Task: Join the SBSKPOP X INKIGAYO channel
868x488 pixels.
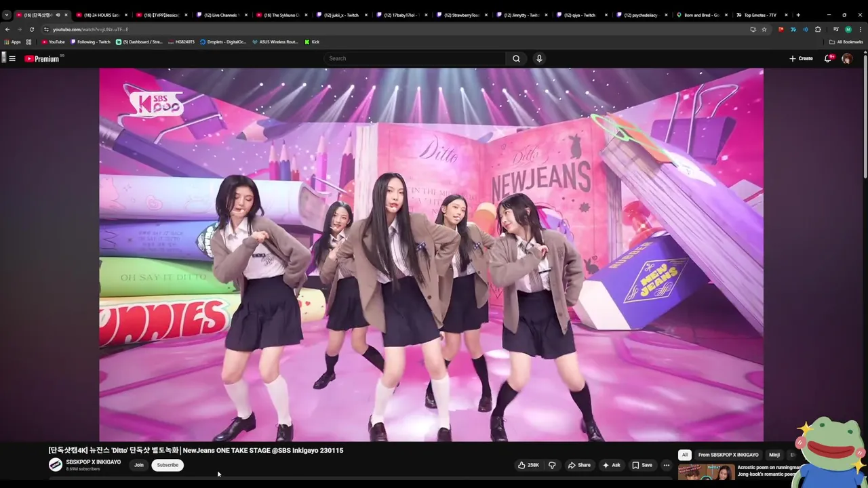Action: coord(139,465)
